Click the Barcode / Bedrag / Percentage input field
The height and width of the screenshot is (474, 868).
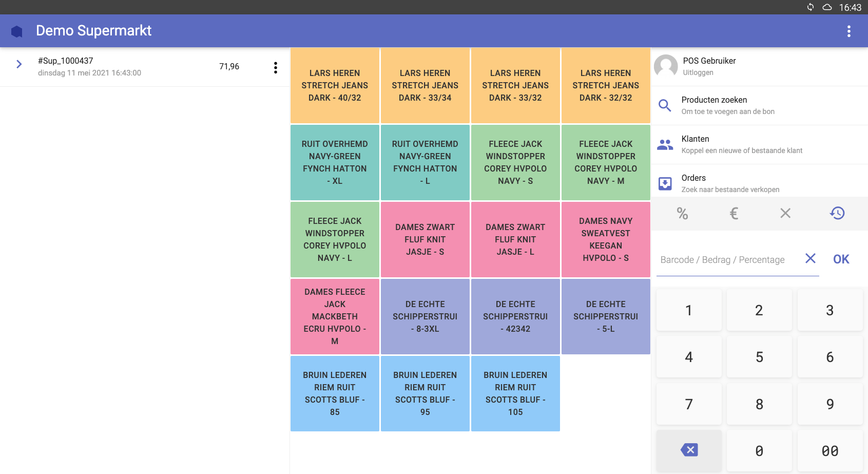coord(722,259)
